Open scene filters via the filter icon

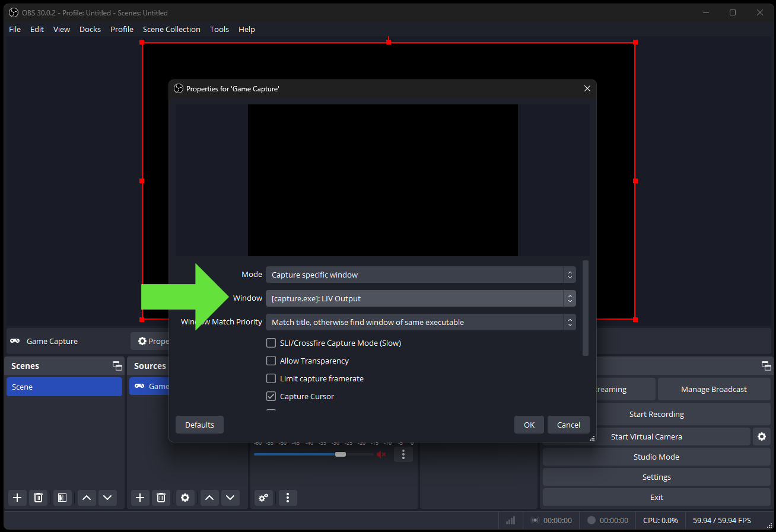pos(62,498)
